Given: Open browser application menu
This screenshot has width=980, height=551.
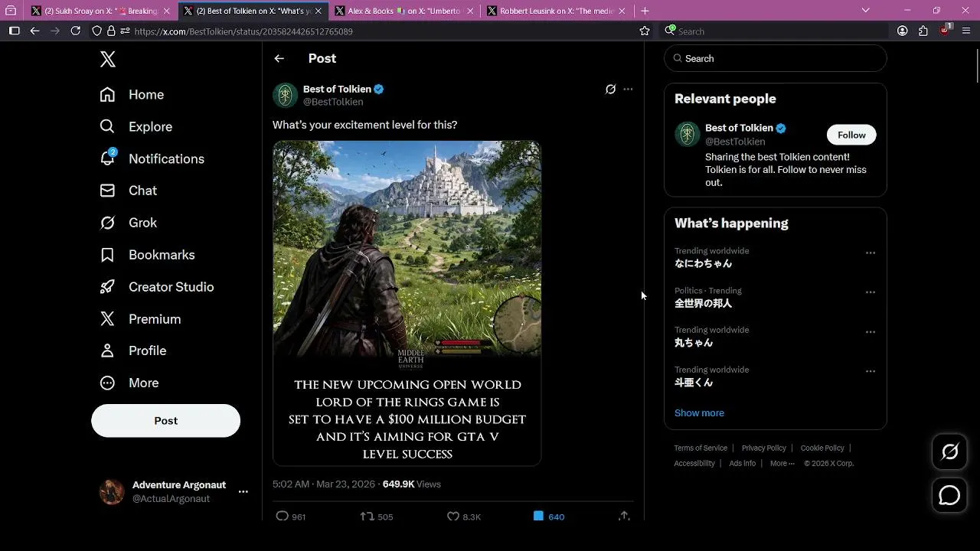Looking at the screenshot, I should tap(965, 31).
